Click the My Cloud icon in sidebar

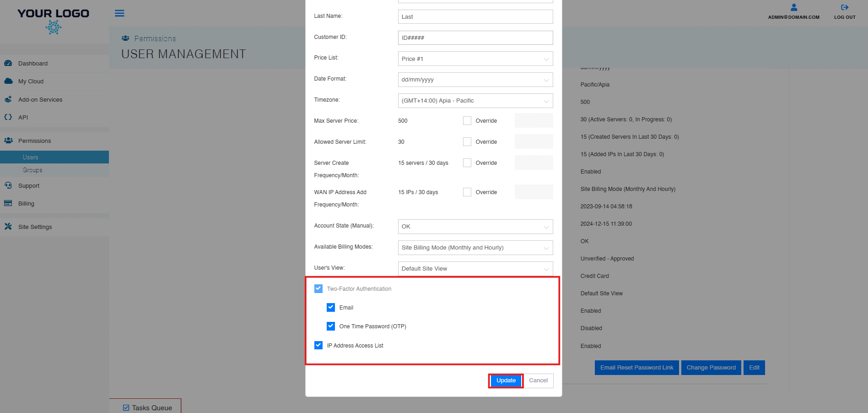pyautogui.click(x=8, y=81)
